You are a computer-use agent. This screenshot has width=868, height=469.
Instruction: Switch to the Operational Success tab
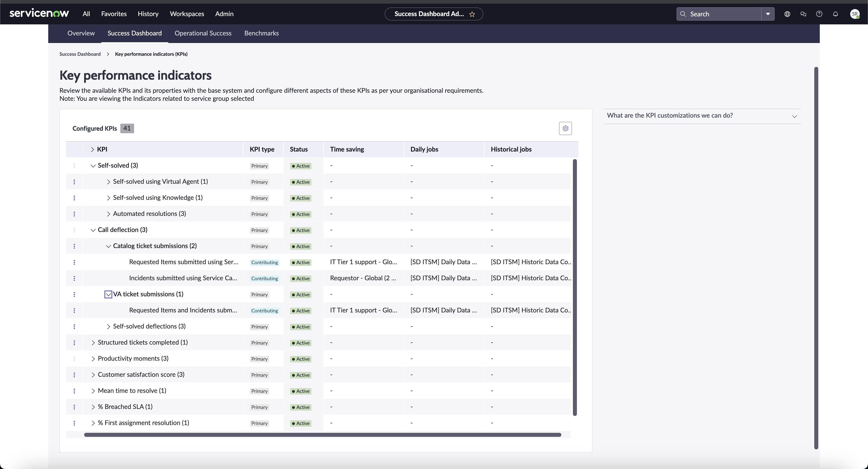coord(203,33)
